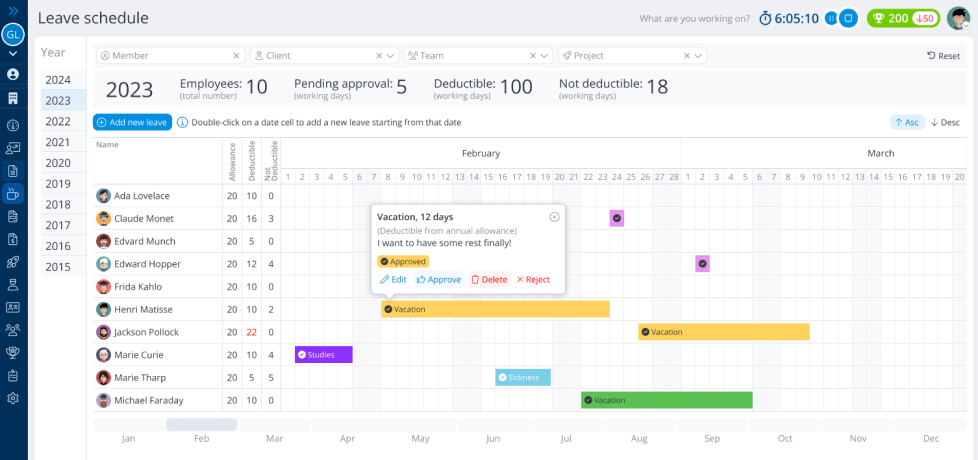Pause the running timer
The height and width of the screenshot is (460, 978).
830,18
